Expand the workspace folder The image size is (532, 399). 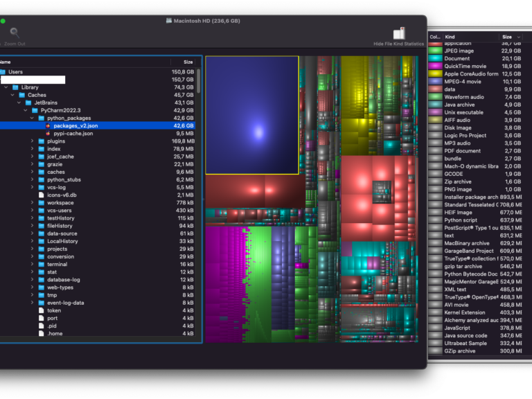tap(32, 203)
